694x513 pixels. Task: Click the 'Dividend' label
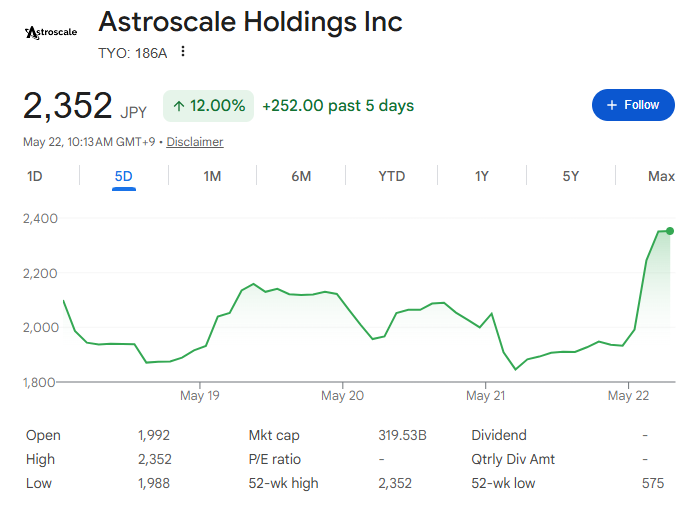click(x=499, y=435)
